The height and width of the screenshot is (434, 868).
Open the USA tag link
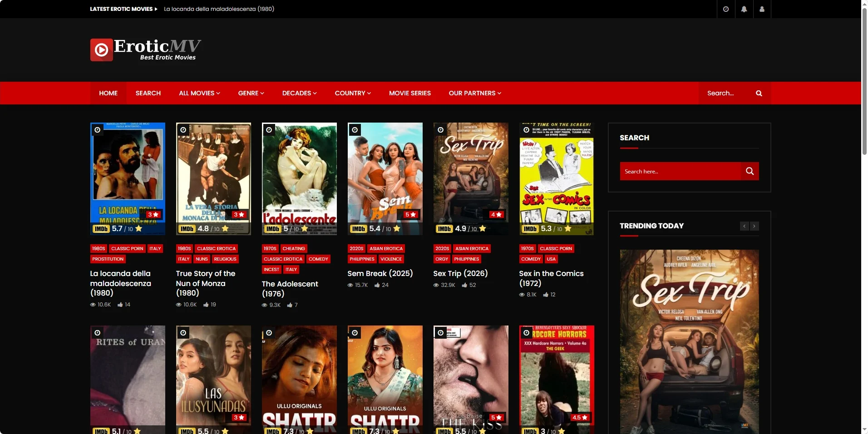[x=551, y=259]
